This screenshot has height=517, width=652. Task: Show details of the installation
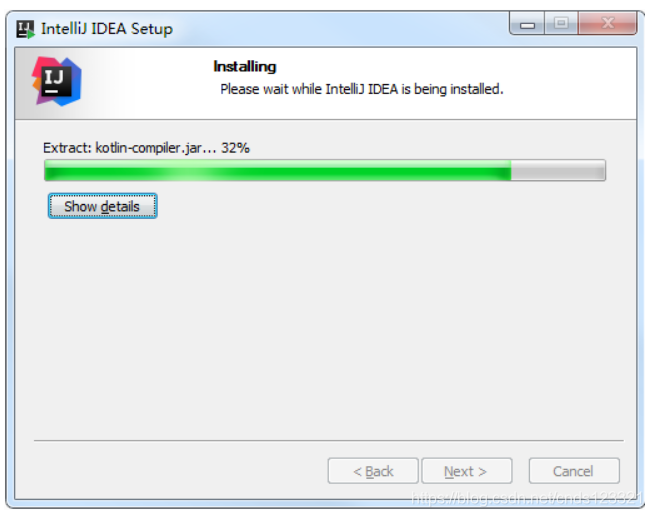click(x=102, y=206)
